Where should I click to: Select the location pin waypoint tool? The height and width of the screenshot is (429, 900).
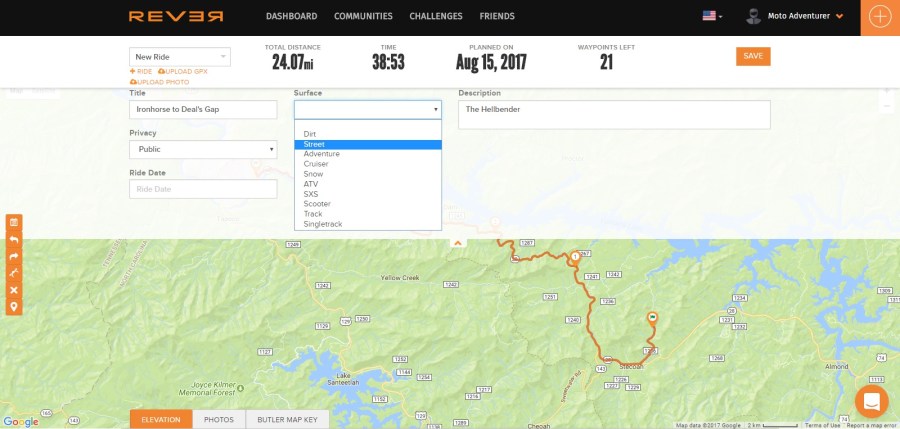pyautogui.click(x=14, y=306)
